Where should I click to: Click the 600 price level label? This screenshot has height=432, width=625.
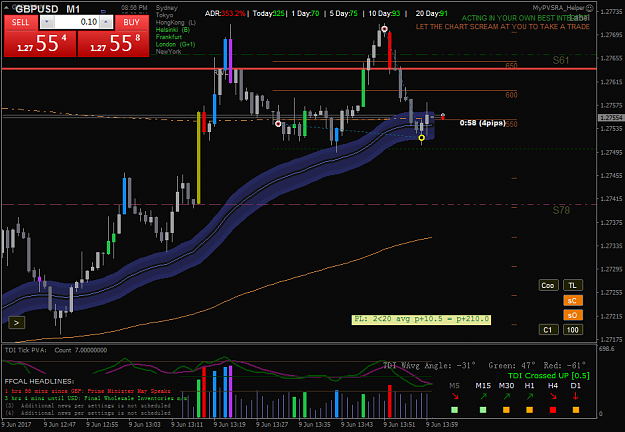[511, 95]
